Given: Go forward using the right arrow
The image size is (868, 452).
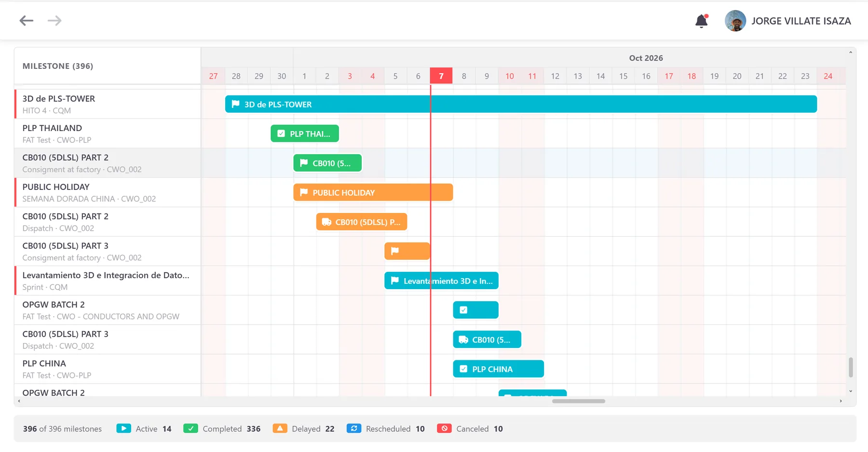Looking at the screenshot, I should click(x=54, y=21).
